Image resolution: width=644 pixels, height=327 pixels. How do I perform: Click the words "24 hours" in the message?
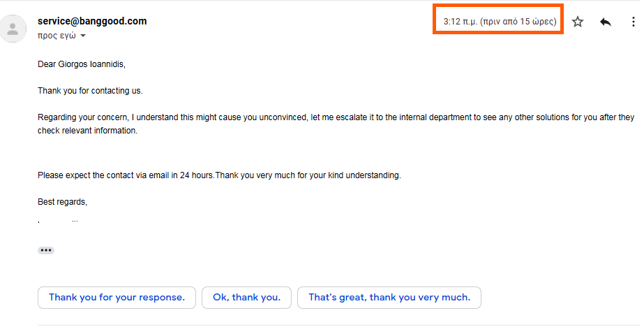pyautogui.click(x=196, y=175)
